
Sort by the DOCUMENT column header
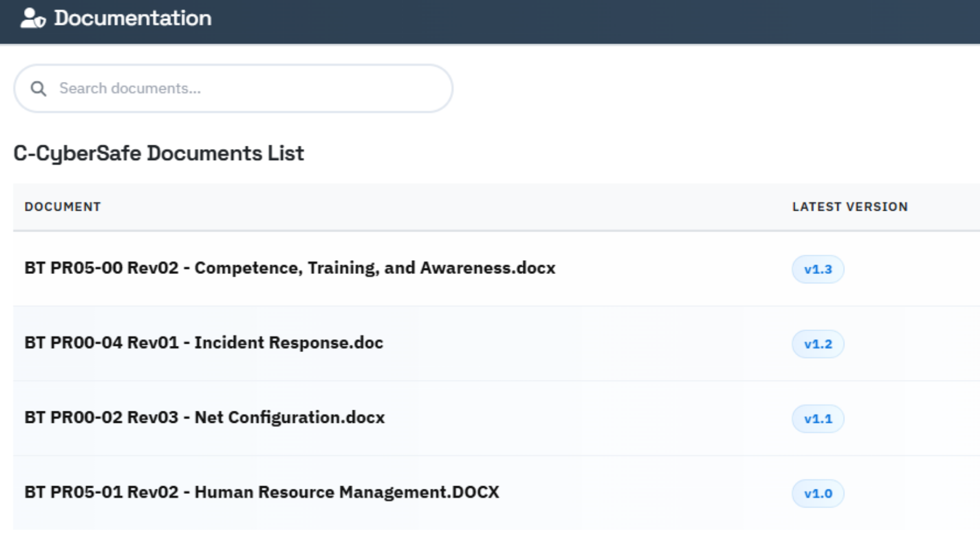click(63, 207)
